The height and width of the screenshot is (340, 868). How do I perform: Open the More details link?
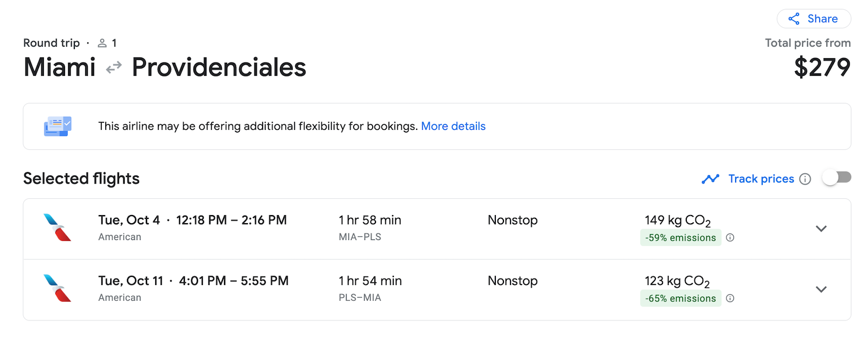(453, 126)
